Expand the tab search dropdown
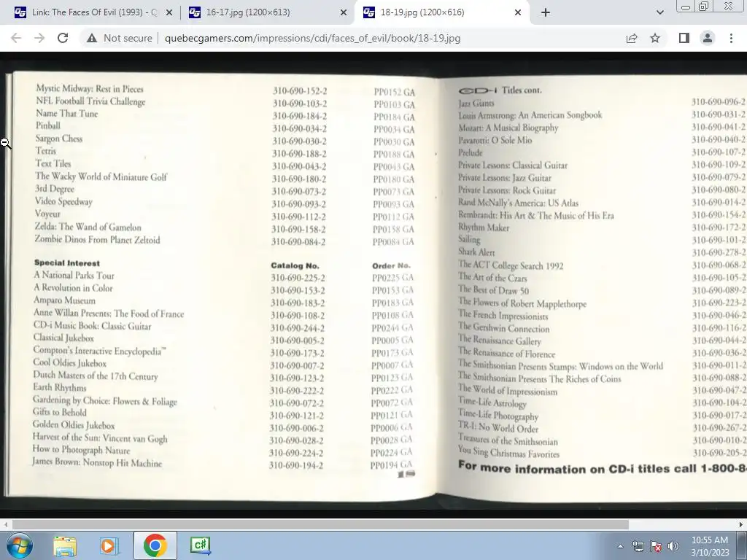 pyautogui.click(x=659, y=12)
